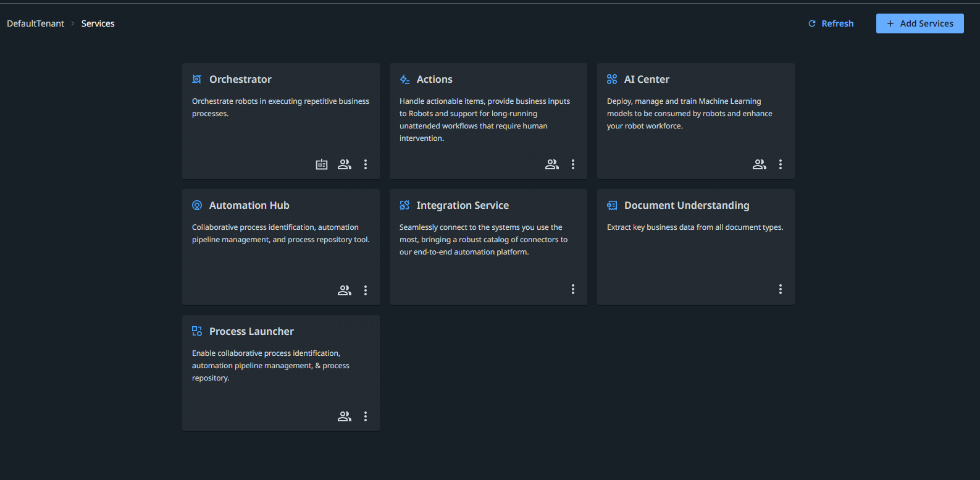980x480 pixels.
Task: Manage users for Orchestrator service
Action: (x=345, y=164)
